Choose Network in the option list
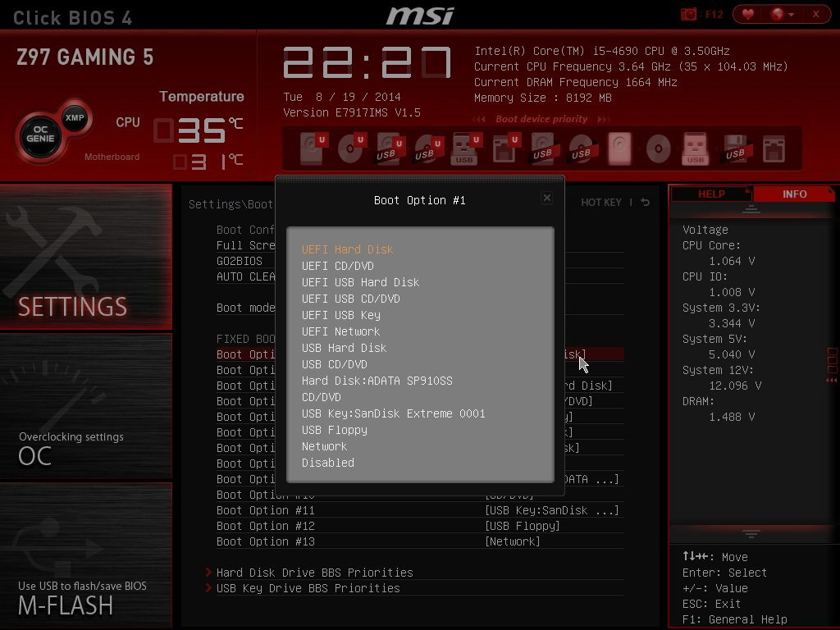 coord(324,447)
